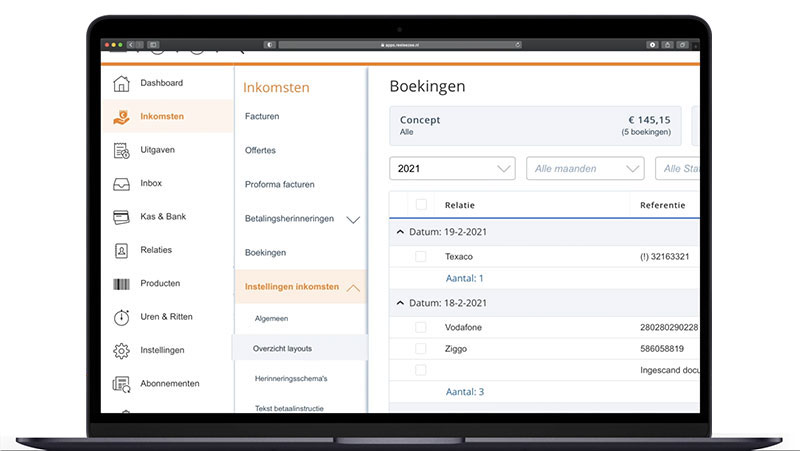
Task: Click the Dashboard house icon
Action: 121,83
